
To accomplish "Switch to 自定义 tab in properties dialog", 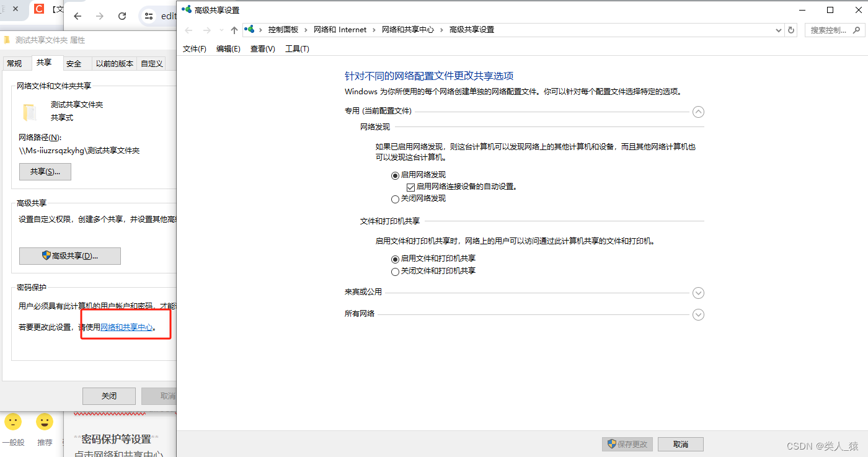I will (152, 63).
